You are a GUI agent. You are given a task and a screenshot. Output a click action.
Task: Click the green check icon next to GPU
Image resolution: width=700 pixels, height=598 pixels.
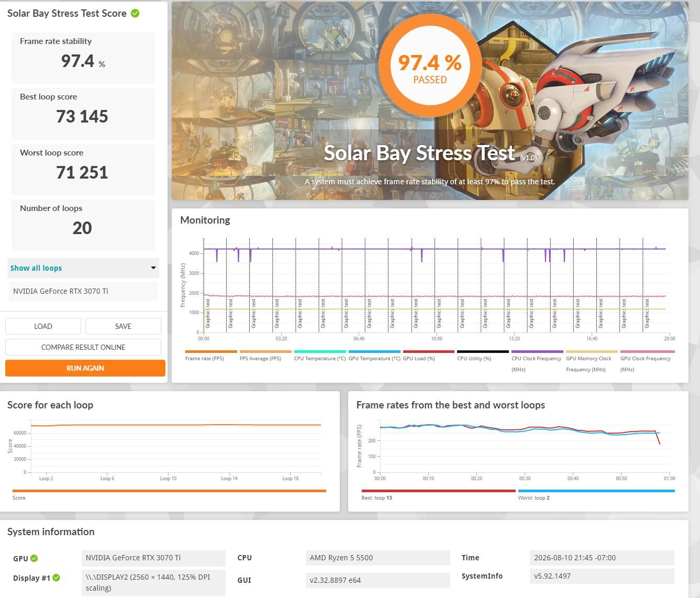pos(34,558)
